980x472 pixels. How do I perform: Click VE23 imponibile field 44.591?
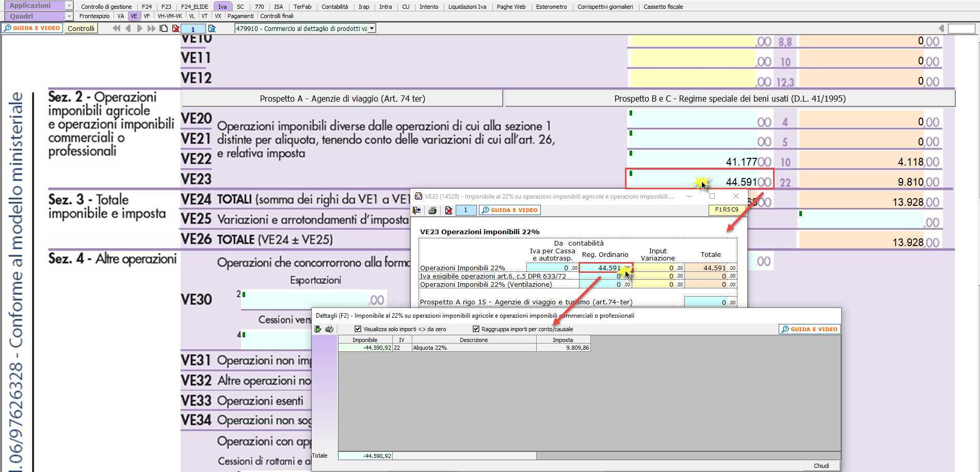coord(699,179)
